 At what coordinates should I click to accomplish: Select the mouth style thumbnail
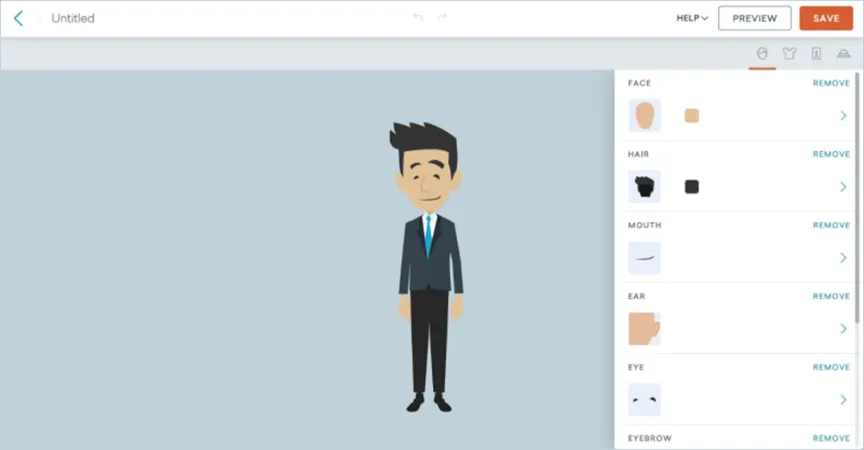pyautogui.click(x=645, y=258)
